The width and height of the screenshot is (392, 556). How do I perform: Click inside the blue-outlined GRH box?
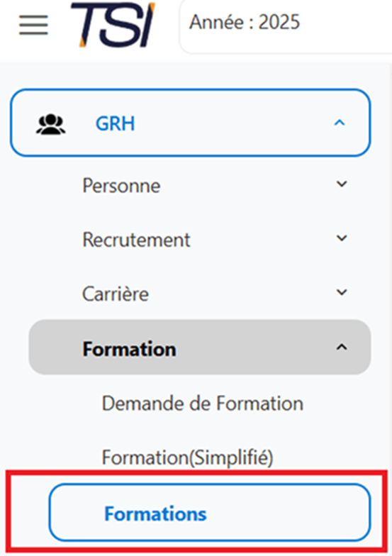click(x=190, y=123)
